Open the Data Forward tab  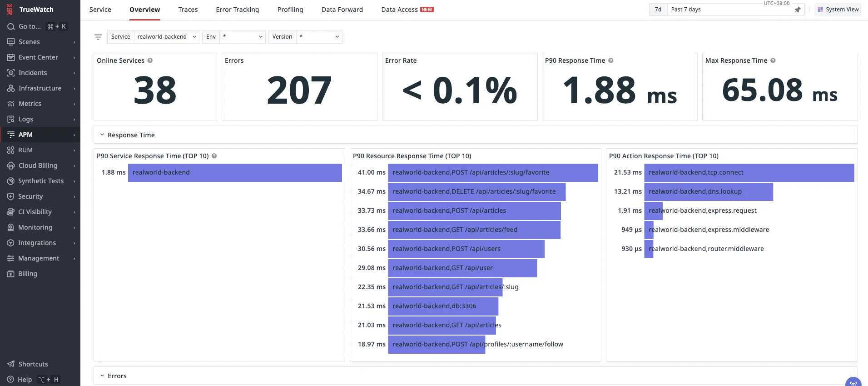point(342,10)
